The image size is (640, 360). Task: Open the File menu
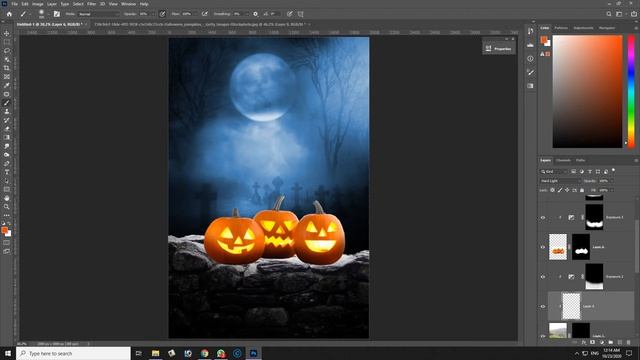tap(14, 4)
